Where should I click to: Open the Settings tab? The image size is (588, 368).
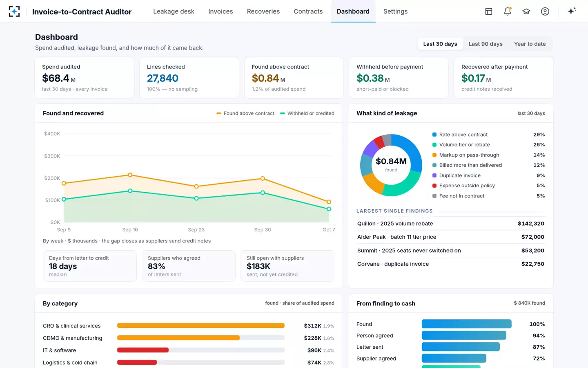click(x=395, y=11)
